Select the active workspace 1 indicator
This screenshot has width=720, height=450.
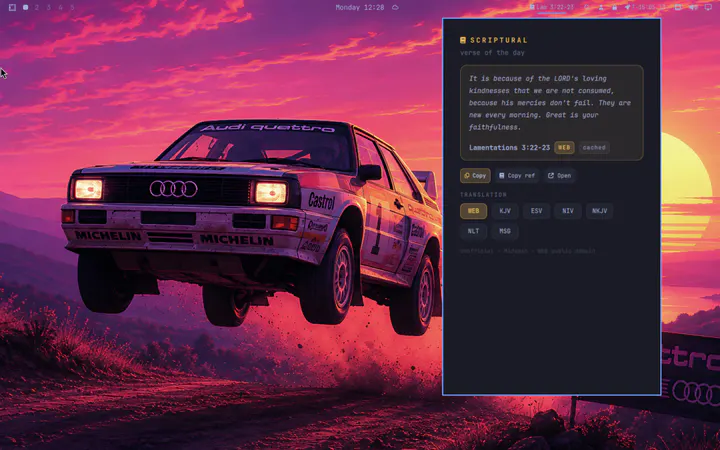(26, 7)
